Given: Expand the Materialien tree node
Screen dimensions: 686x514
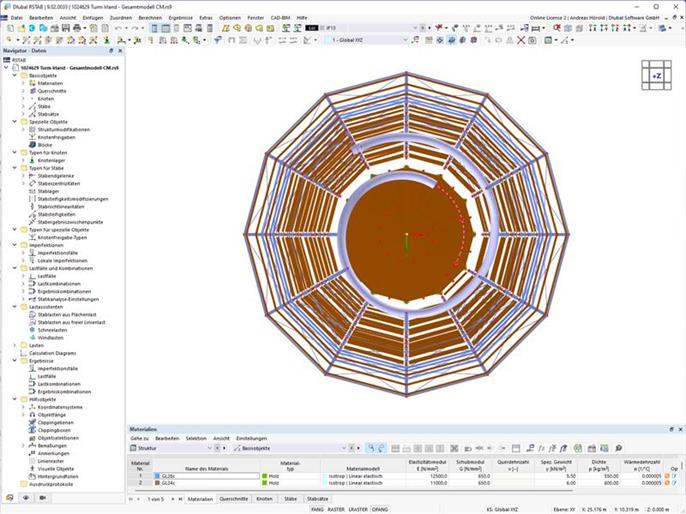Looking at the screenshot, I should (23, 83).
